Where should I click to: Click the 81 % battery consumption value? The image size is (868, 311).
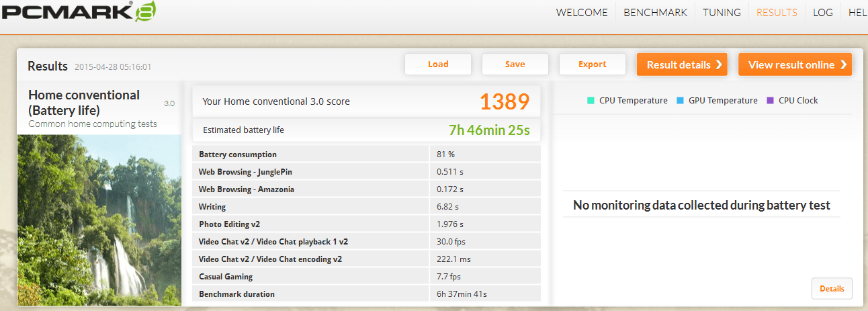445,154
